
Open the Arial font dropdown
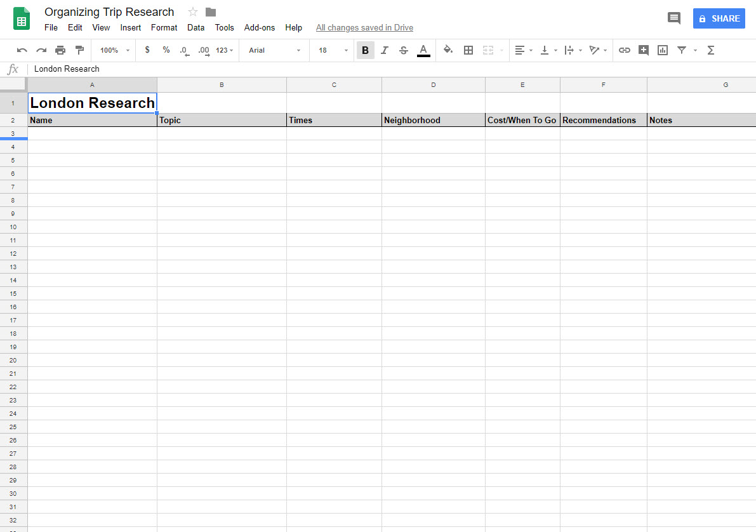coord(274,50)
